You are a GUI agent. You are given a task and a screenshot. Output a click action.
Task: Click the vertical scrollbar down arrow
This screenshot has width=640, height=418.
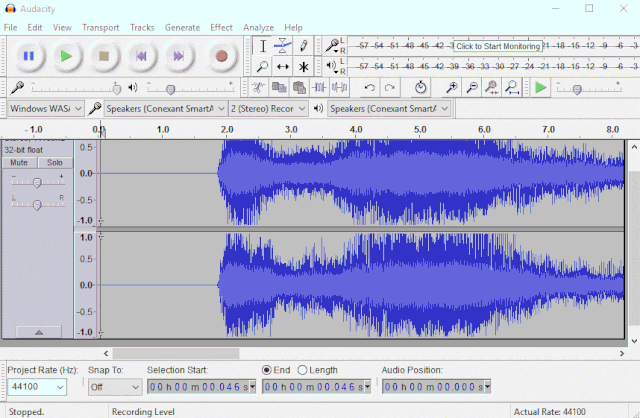[x=634, y=341]
